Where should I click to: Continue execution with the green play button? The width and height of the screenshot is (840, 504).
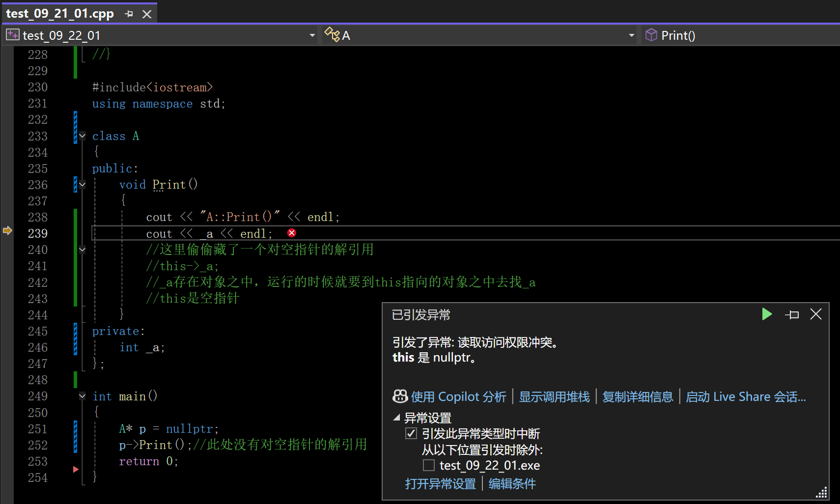click(767, 314)
